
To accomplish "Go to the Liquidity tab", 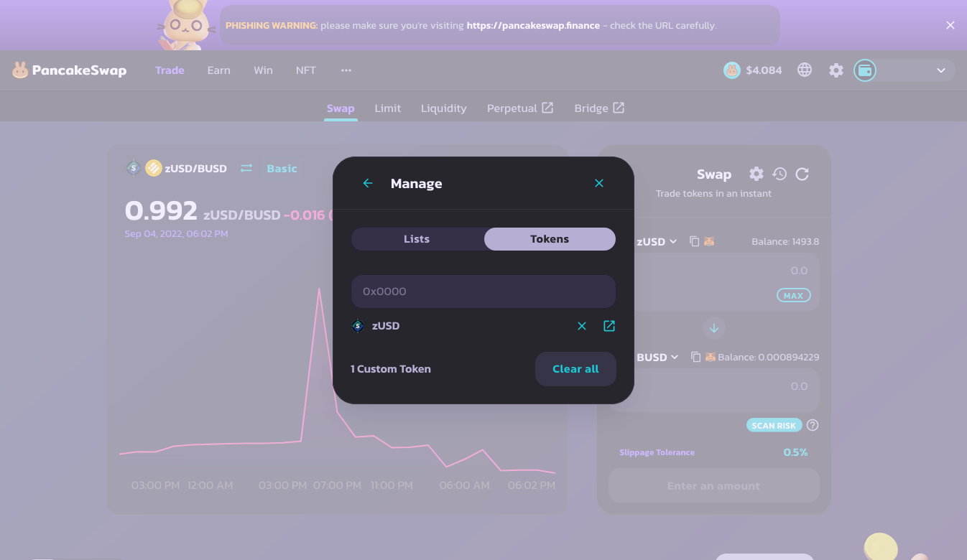I will click(x=443, y=108).
